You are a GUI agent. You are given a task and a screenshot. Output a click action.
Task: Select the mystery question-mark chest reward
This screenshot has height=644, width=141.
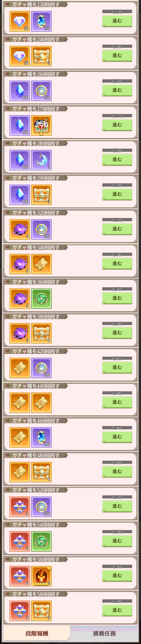[41, 125]
